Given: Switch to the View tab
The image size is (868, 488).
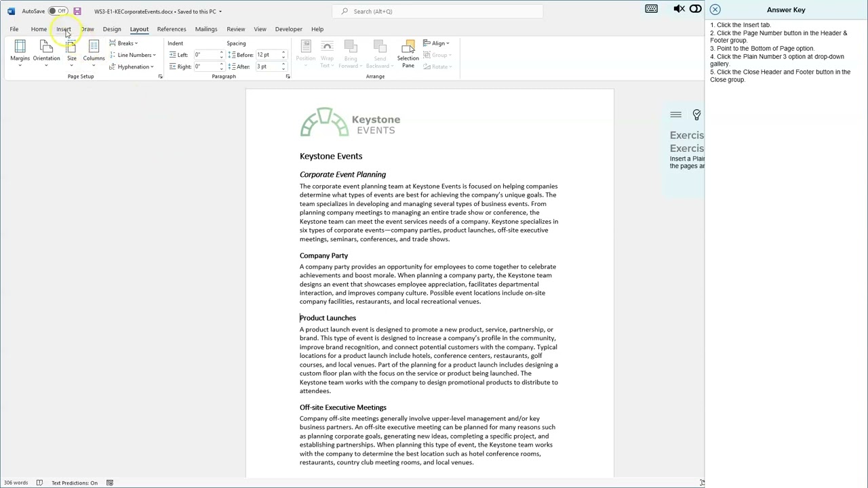Looking at the screenshot, I should coord(260,29).
